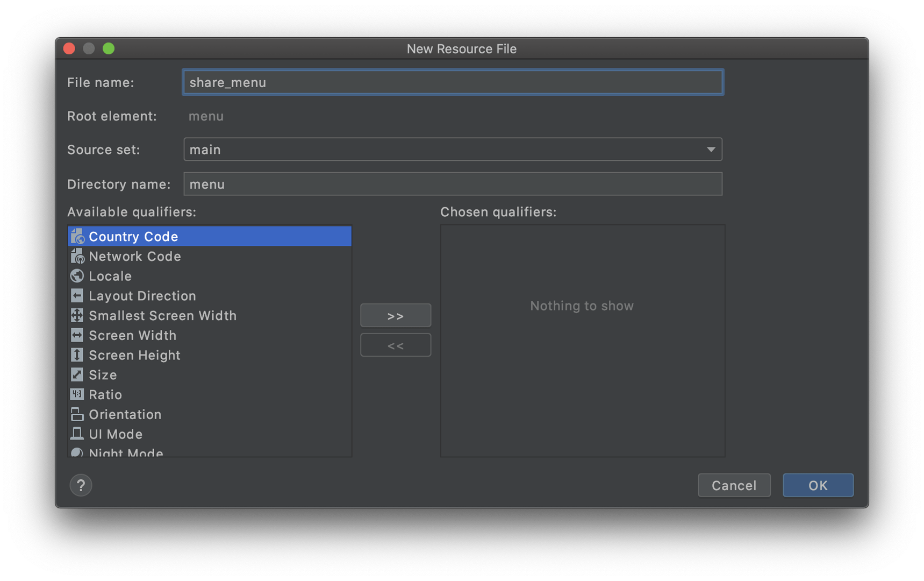Click the Network Code qualifier icon
The height and width of the screenshot is (581, 924).
click(x=77, y=256)
